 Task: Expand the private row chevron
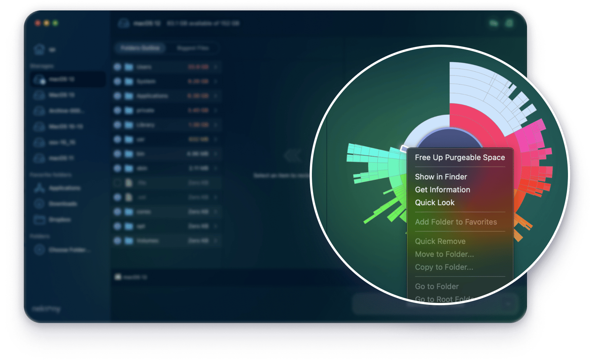[x=215, y=110]
